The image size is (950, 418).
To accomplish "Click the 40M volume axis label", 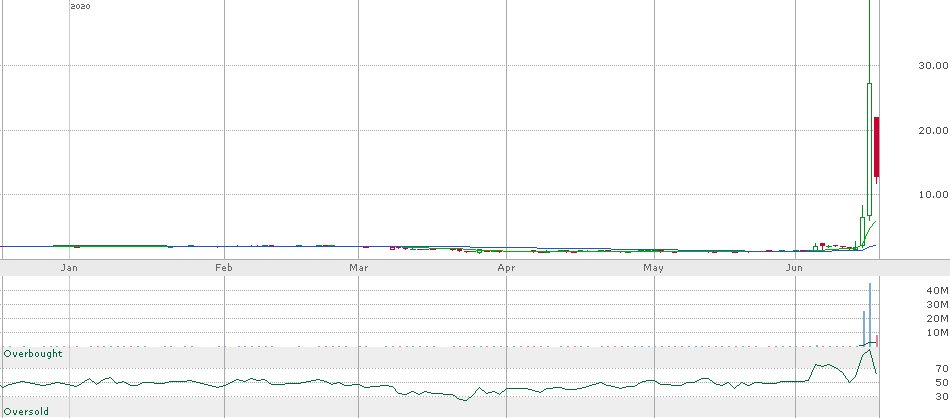I will tap(937, 291).
